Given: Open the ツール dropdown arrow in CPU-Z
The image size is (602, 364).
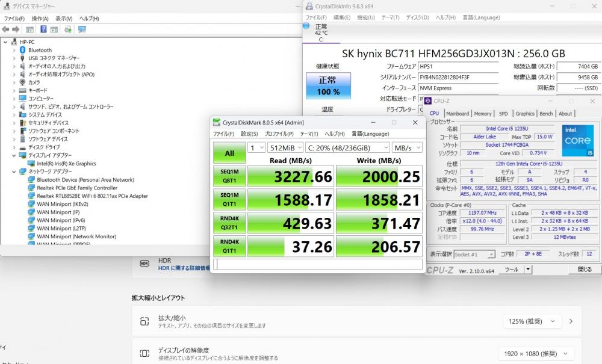Looking at the screenshot, I should 529,270.
